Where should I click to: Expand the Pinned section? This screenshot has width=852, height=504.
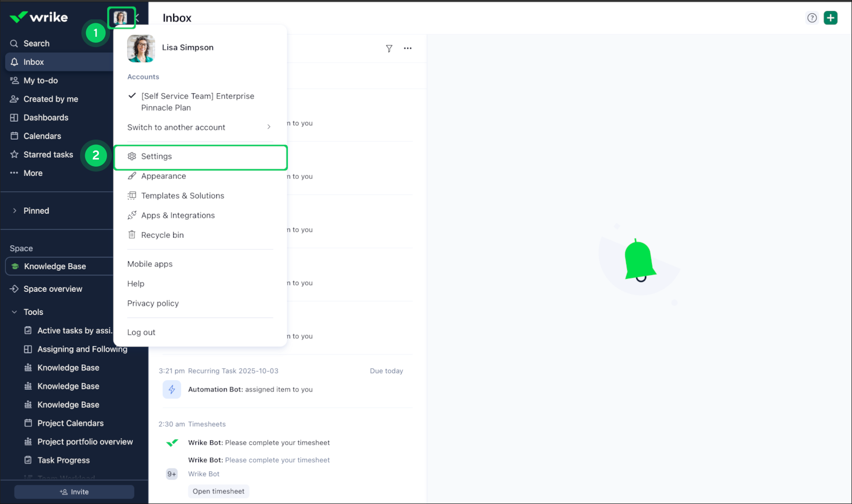(x=36, y=211)
